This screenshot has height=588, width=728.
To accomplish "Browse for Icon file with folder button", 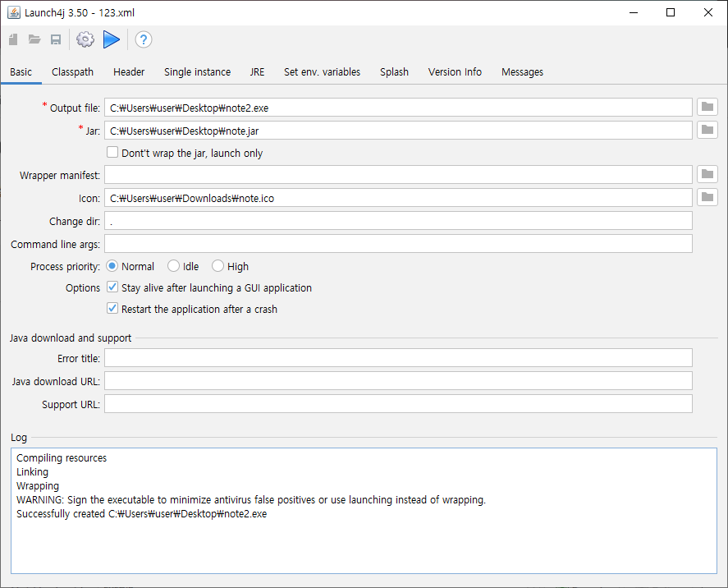I will tap(707, 197).
